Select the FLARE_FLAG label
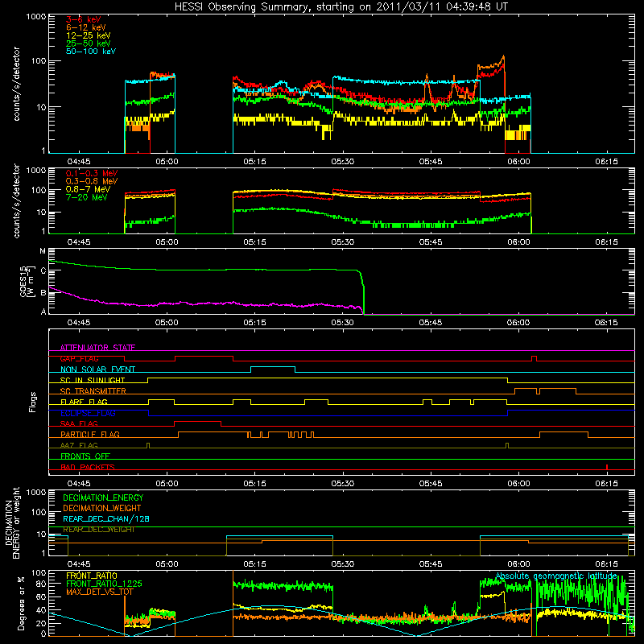The image size is (644, 644). [84, 402]
